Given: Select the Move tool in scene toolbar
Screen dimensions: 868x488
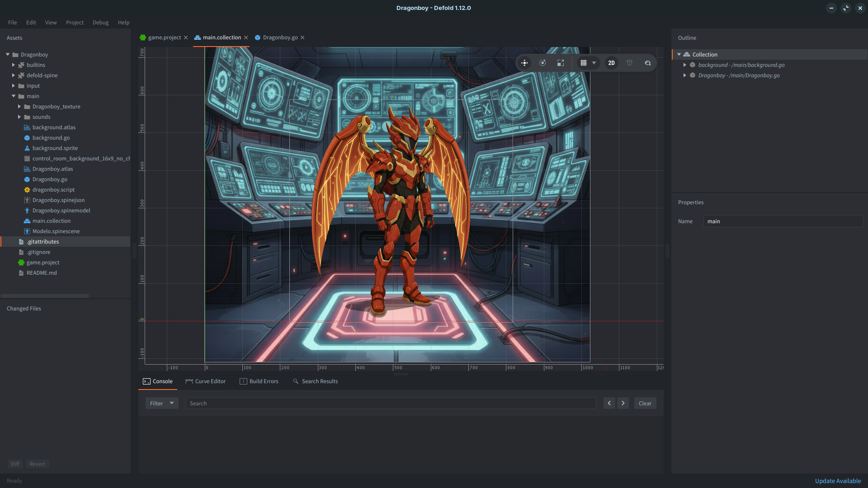Looking at the screenshot, I should point(524,63).
